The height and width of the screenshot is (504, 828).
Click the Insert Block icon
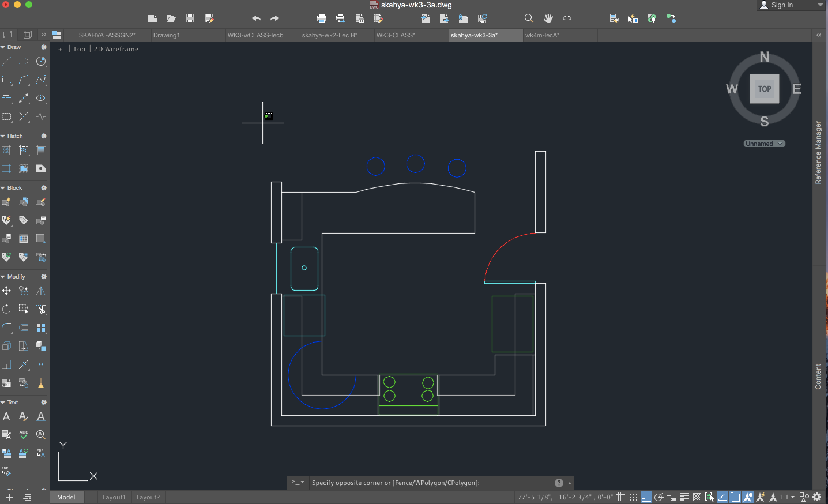(x=24, y=202)
